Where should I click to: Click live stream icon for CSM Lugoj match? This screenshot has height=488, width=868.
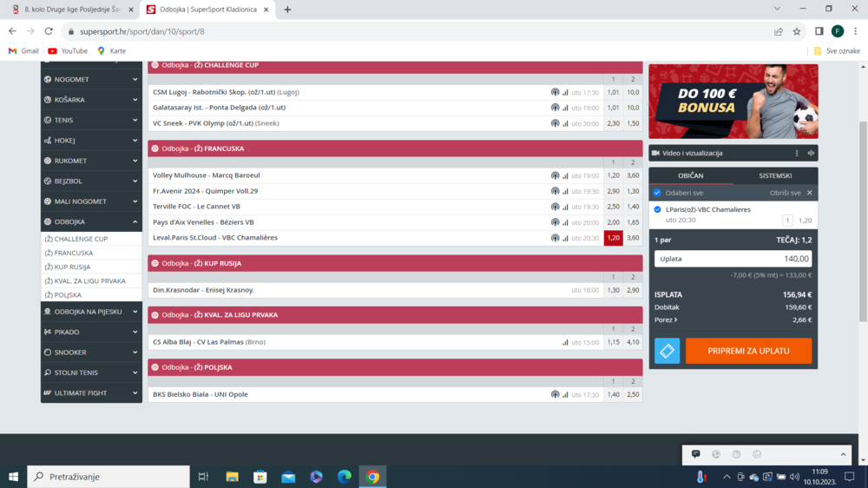(x=555, y=92)
